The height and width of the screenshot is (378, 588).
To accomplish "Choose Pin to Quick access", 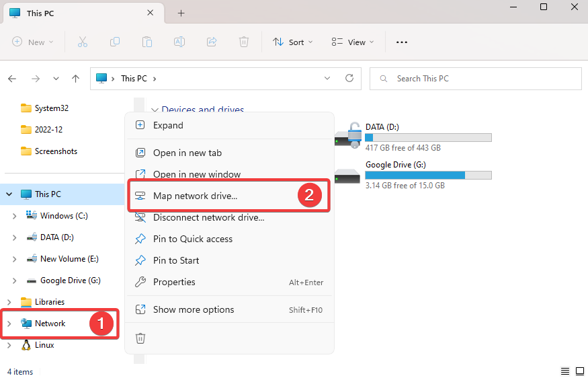I will (x=192, y=239).
